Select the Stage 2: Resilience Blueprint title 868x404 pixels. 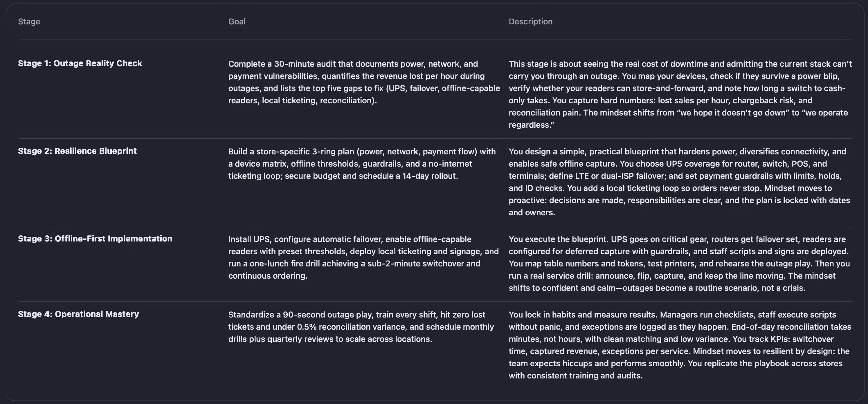(77, 151)
